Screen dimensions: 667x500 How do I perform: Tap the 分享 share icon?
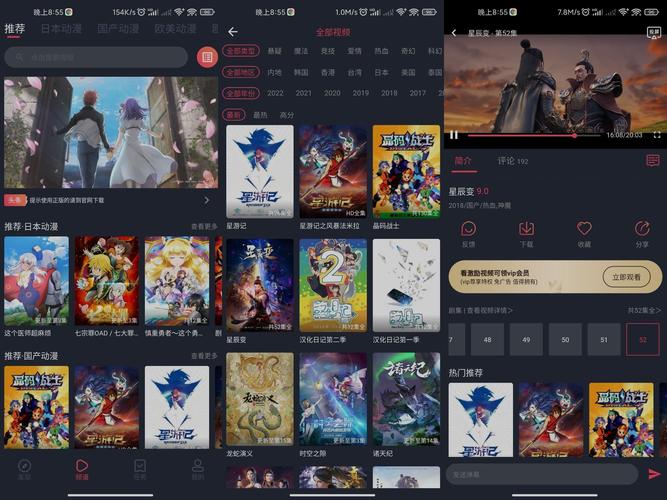642,230
